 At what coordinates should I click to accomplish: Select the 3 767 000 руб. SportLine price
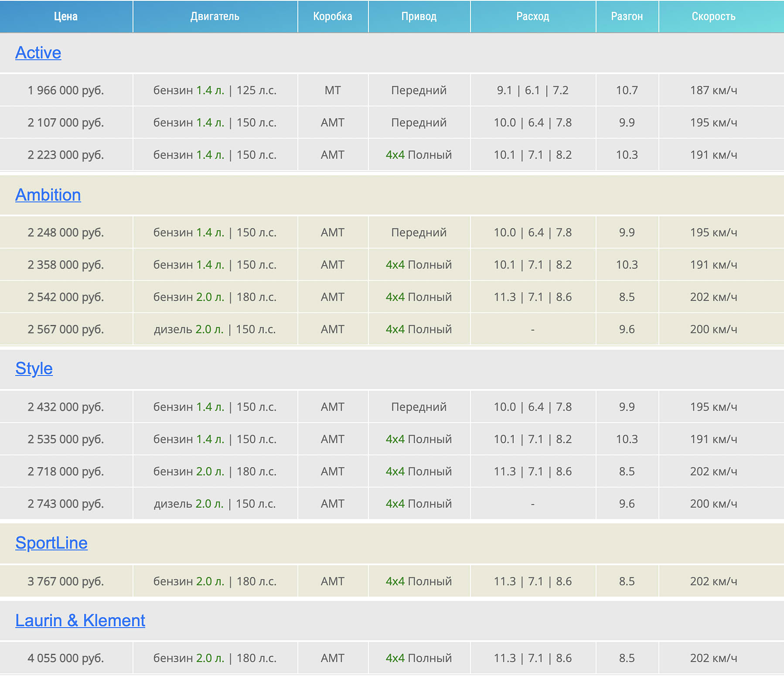tap(66, 581)
